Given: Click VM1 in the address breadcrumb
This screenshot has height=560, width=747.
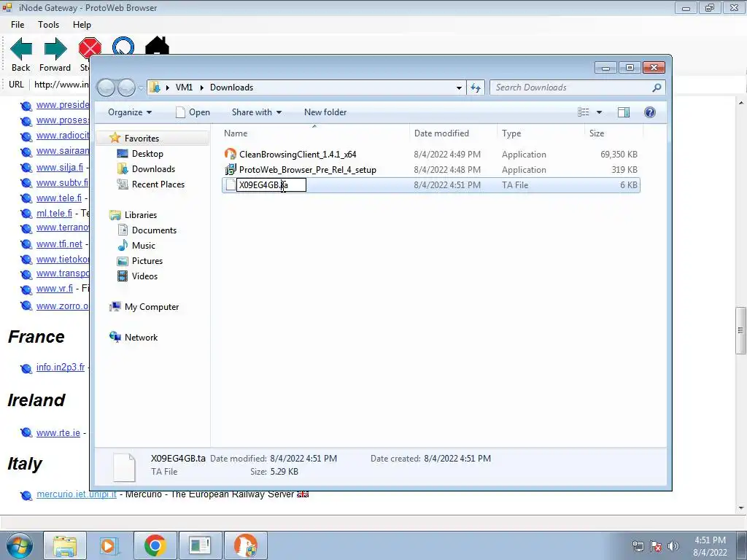Looking at the screenshot, I should tap(184, 87).
